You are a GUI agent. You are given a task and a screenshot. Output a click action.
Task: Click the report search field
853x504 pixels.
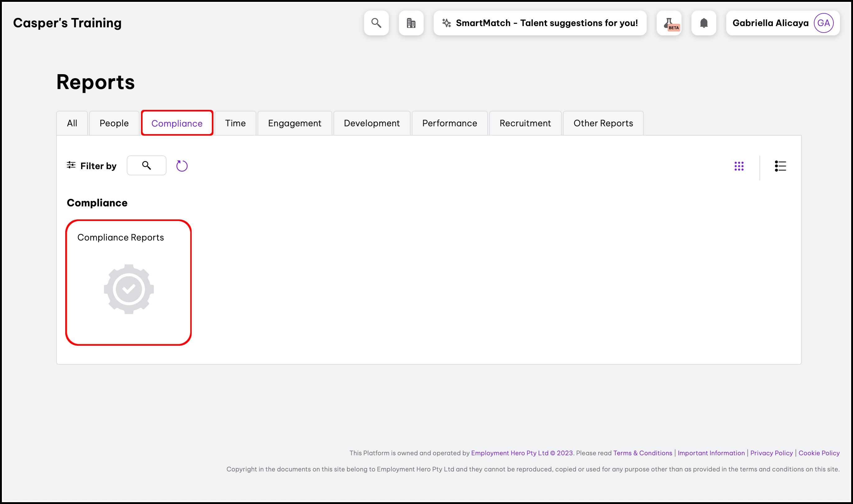tap(147, 165)
